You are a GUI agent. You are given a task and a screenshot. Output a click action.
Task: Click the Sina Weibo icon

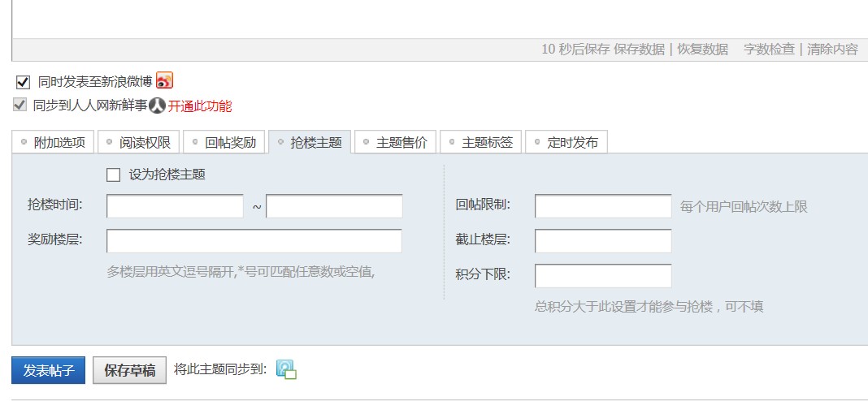pyautogui.click(x=164, y=80)
